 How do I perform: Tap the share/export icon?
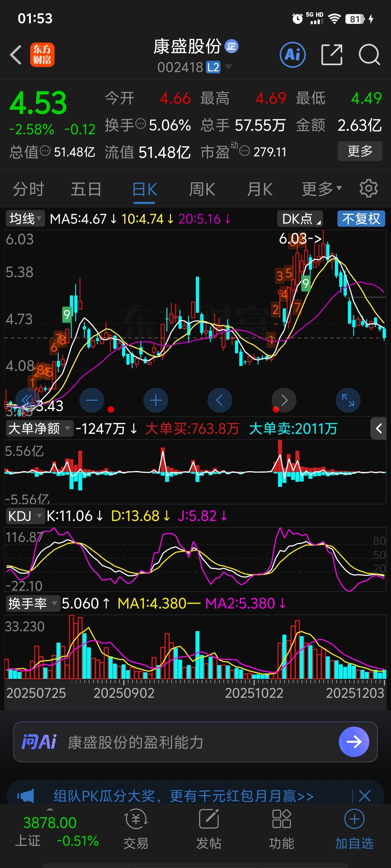(332, 55)
